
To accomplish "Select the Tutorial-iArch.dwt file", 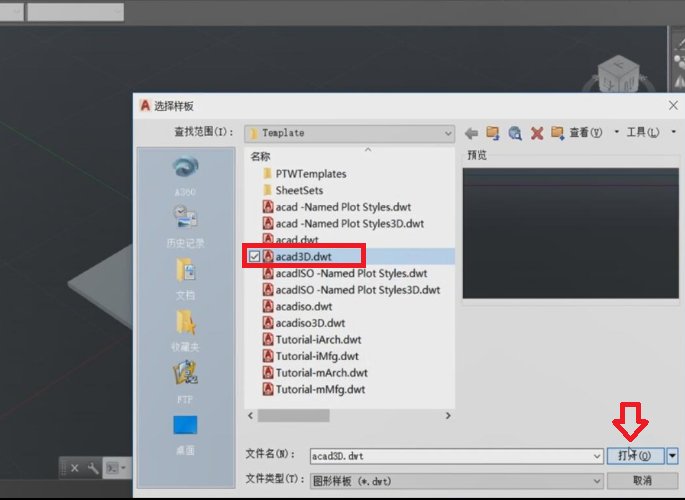I will point(312,340).
